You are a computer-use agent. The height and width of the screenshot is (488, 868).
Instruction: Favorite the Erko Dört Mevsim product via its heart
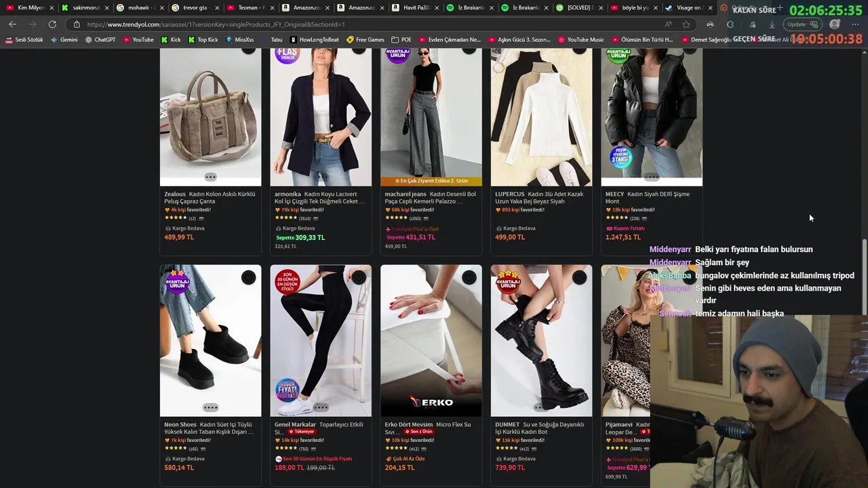coord(469,277)
